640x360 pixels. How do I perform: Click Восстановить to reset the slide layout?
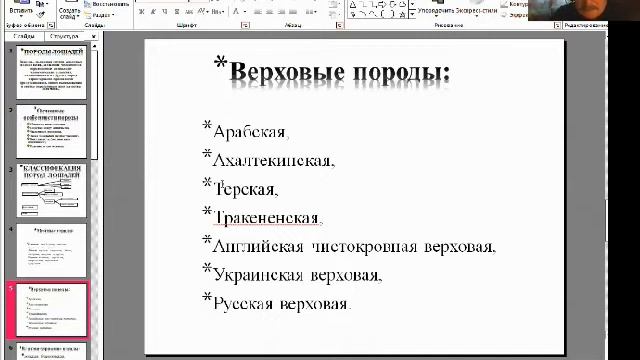[106, 4]
